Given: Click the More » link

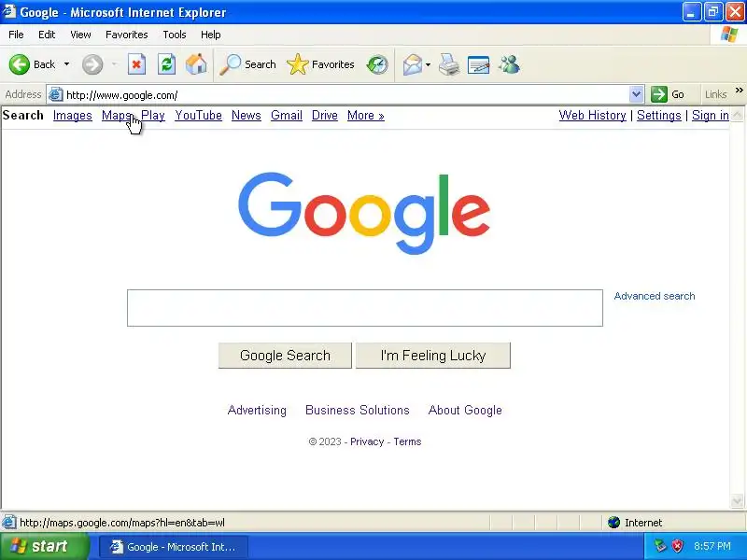Looking at the screenshot, I should (x=365, y=115).
